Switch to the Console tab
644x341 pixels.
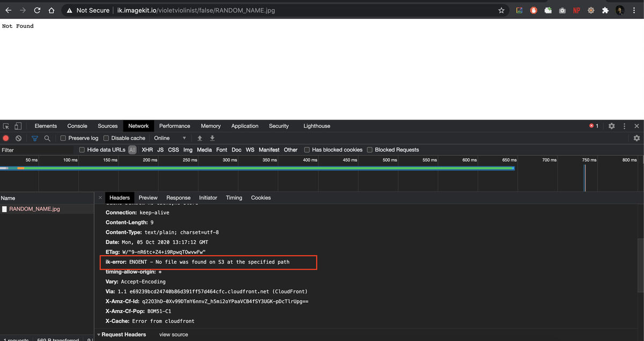[77, 126]
